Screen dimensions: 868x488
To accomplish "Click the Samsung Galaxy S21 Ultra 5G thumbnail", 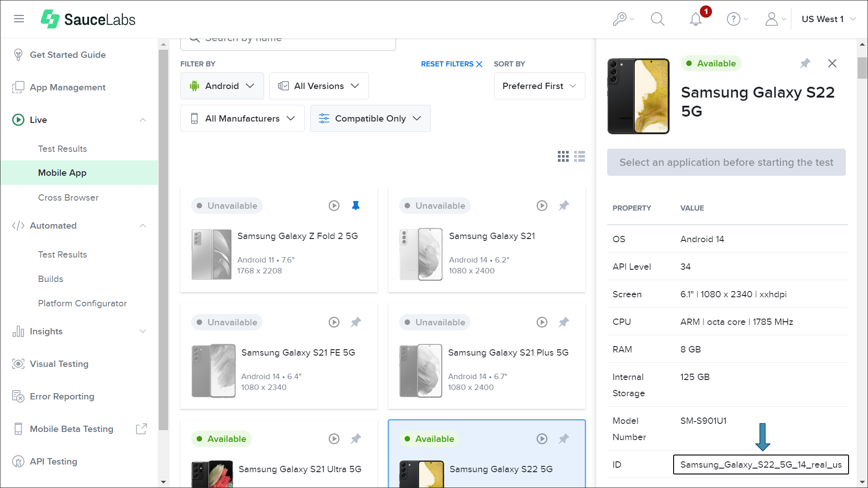I will pos(212,474).
